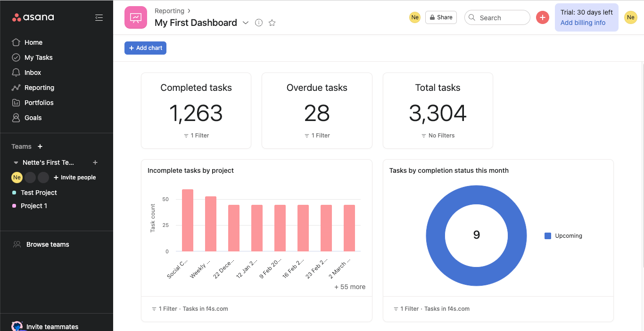This screenshot has height=331, width=644.
Task: Add a new team with the plus icon next to Teams
Action: [40, 146]
